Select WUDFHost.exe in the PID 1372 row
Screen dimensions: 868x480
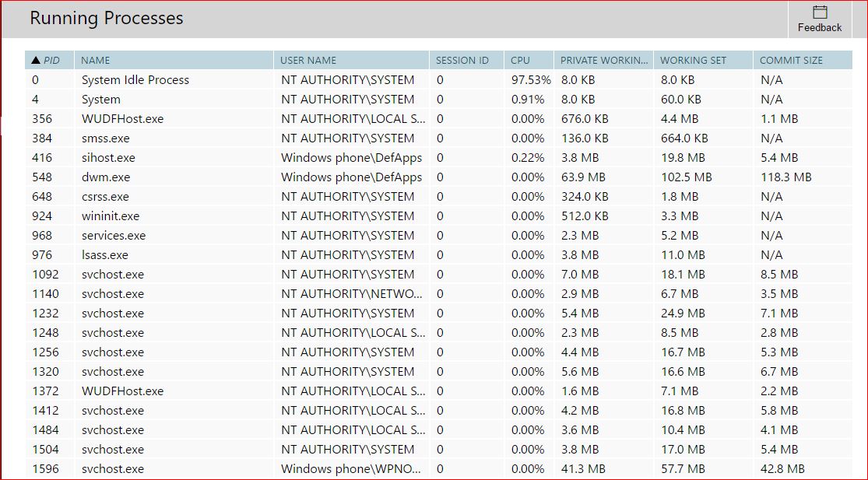[122, 391]
